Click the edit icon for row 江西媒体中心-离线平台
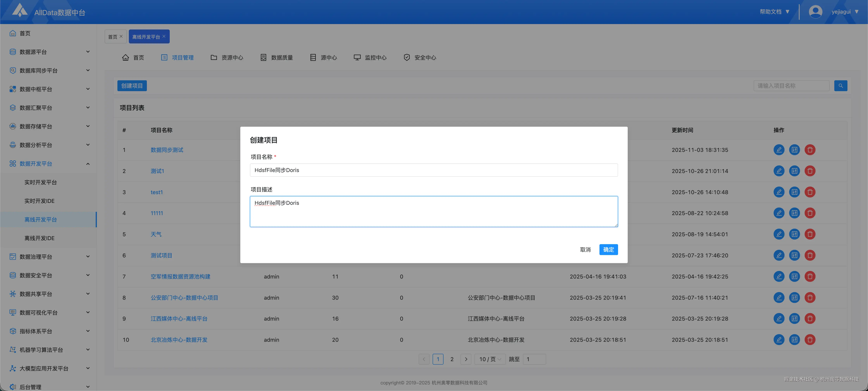 coord(779,318)
